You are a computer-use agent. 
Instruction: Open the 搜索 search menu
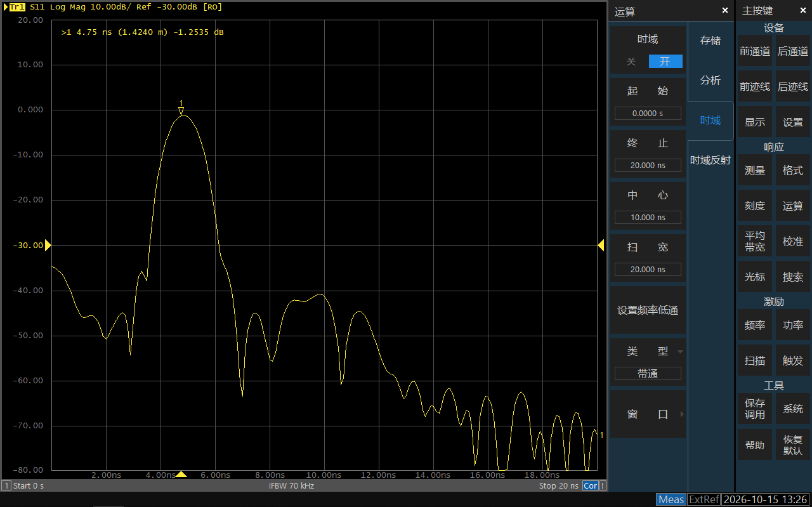(x=793, y=277)
